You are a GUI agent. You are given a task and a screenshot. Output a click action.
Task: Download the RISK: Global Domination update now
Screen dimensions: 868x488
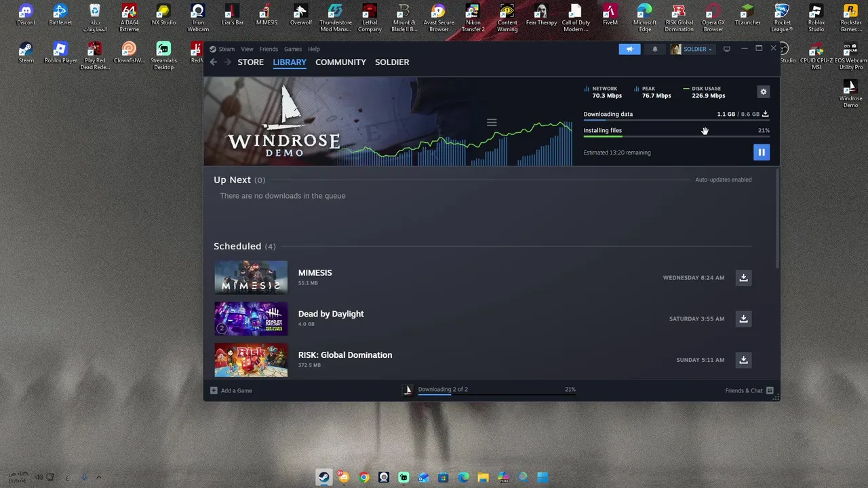click(x=743, y=360)
